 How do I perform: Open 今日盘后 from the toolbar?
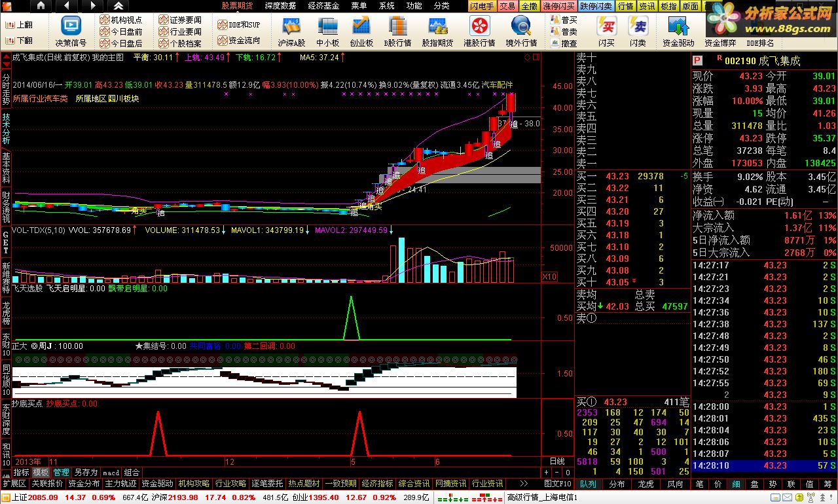click(x=120, y=43)
